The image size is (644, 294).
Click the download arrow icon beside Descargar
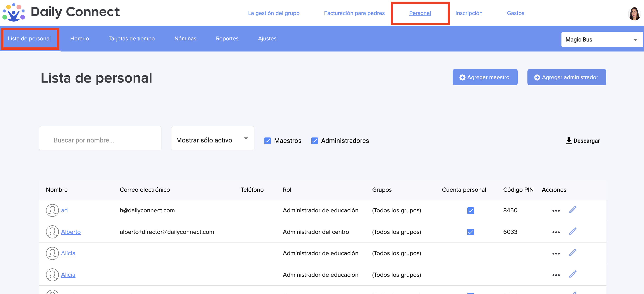pos(568,140)
